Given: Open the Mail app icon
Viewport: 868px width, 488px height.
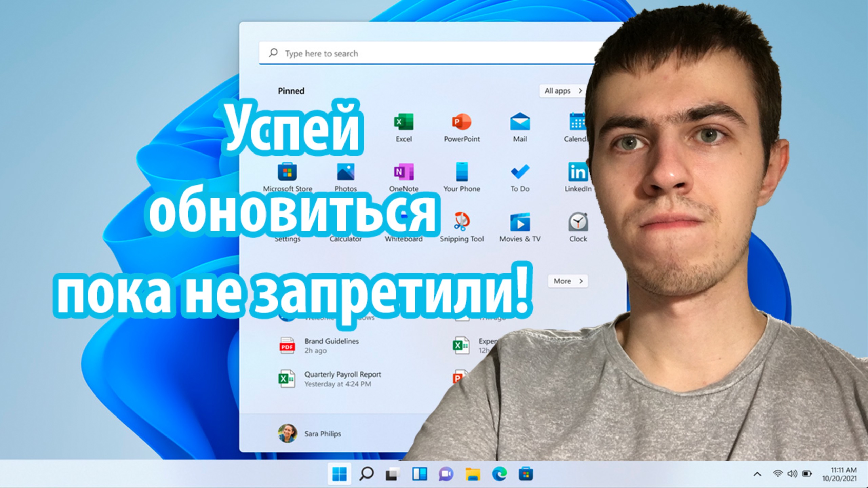Looking at the screenshot, I should coord(520,128).
